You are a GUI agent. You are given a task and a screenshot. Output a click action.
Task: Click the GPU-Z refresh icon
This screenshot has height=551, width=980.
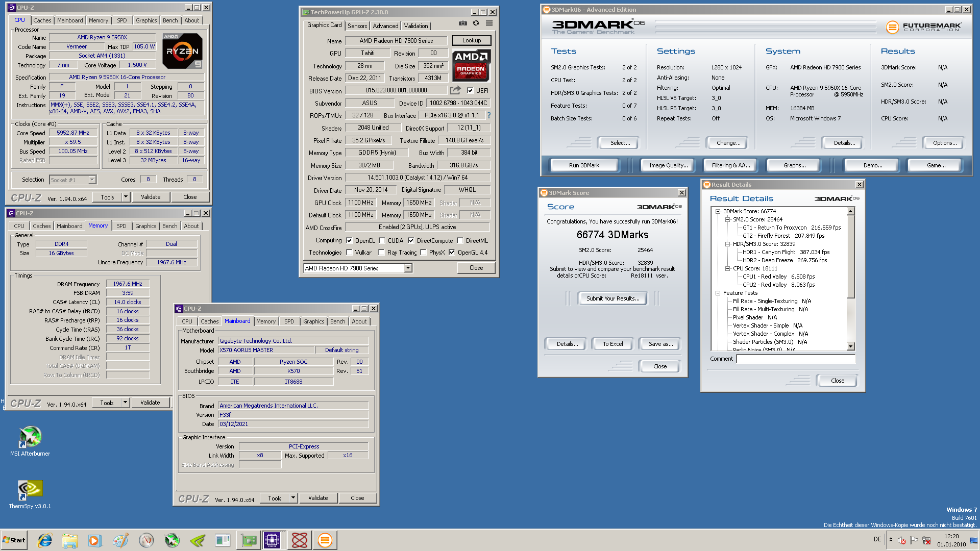476,23
